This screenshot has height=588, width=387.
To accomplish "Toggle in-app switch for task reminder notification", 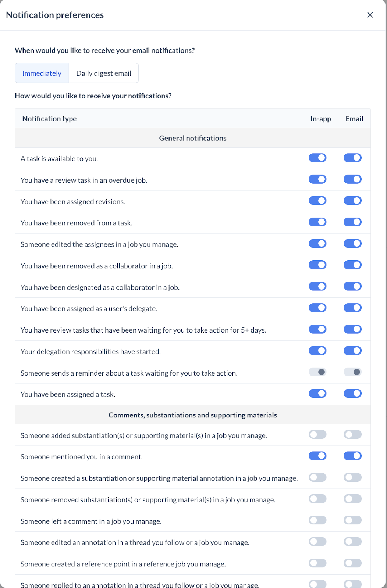I will pyautogui.click(x=317, y=372).
